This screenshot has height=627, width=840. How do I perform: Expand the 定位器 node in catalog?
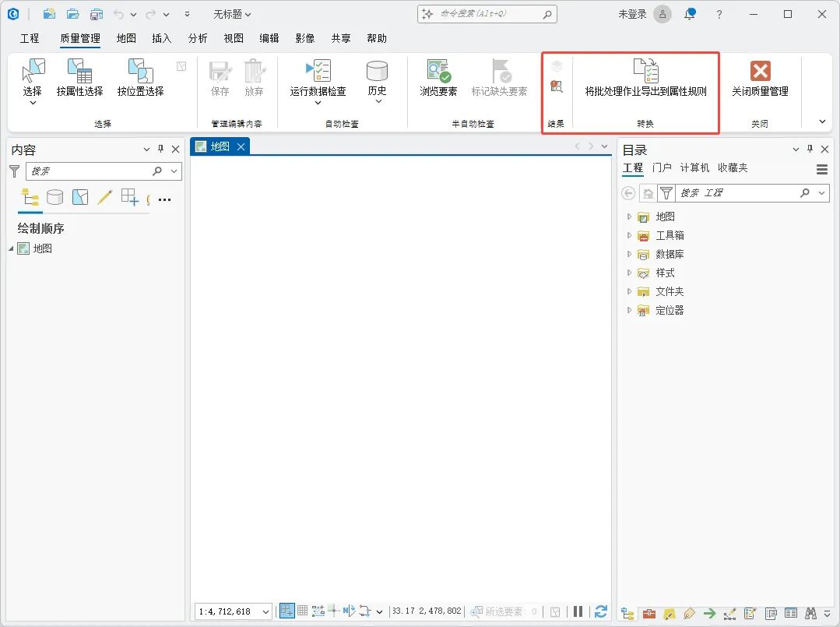(x=629, y=310)
